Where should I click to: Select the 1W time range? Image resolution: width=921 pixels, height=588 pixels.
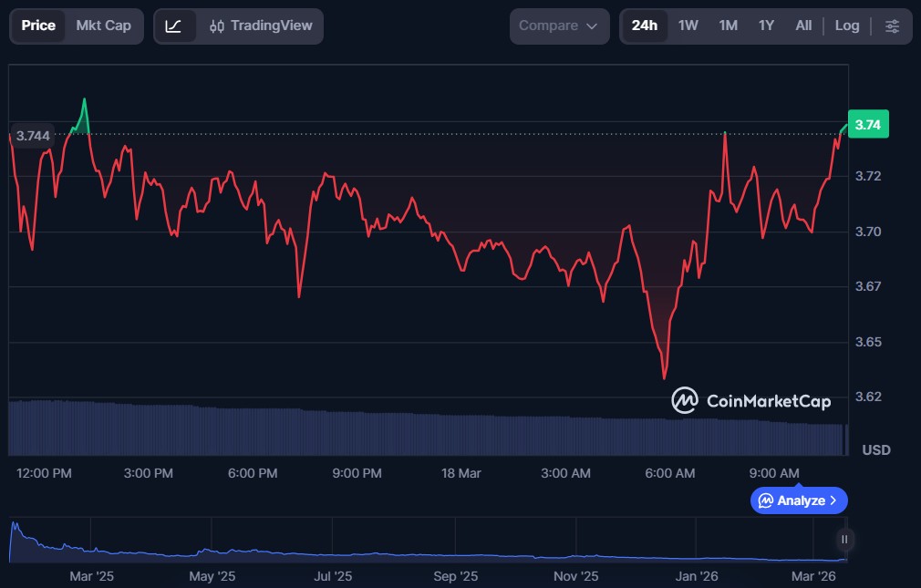pyautogui.click(x=688, y=26)
